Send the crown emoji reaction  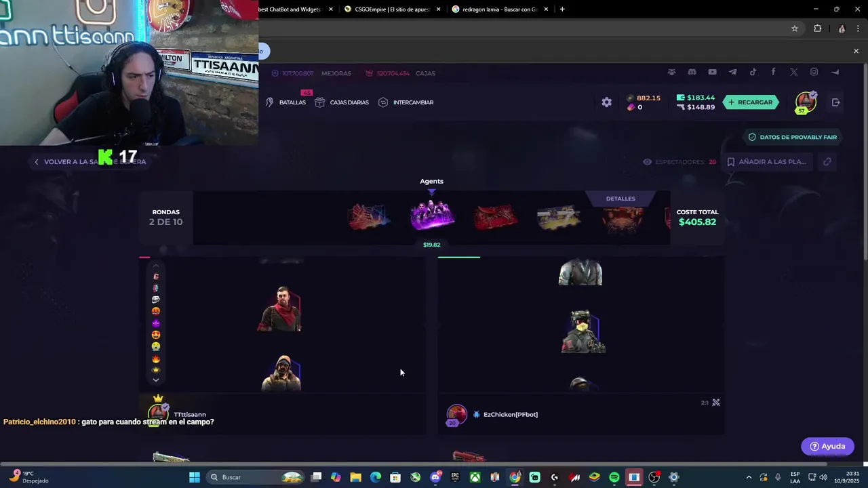pyautogui.click(x=156, y=370)
